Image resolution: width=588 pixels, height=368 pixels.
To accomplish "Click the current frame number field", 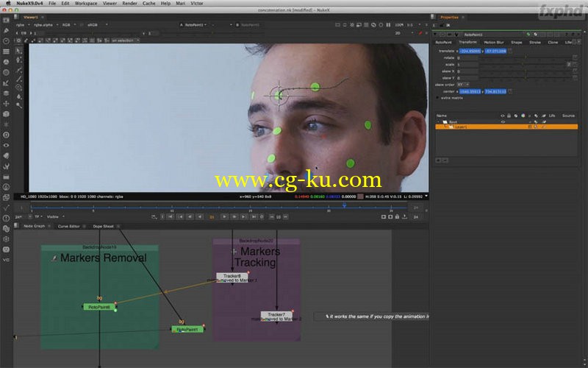I will coord(212,216).
